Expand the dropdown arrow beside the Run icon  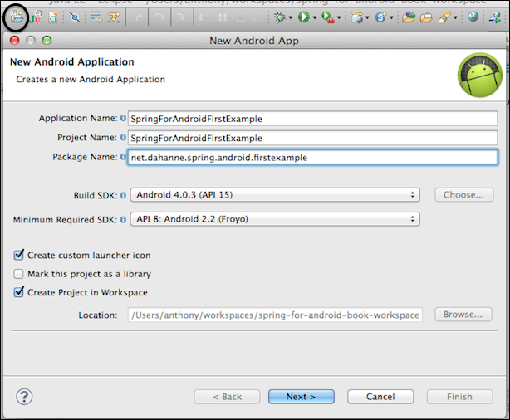point(315,17)
